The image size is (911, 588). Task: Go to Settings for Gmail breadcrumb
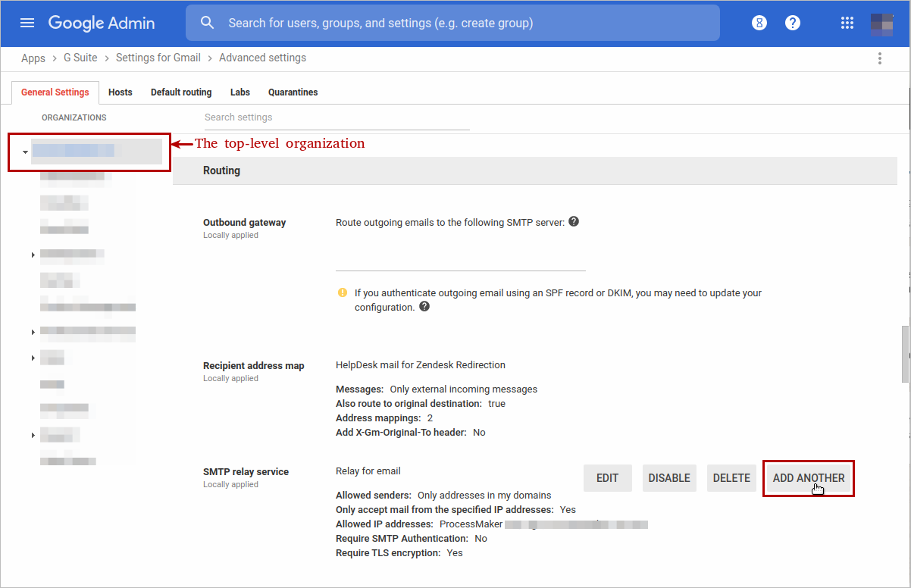coord(158,58)
